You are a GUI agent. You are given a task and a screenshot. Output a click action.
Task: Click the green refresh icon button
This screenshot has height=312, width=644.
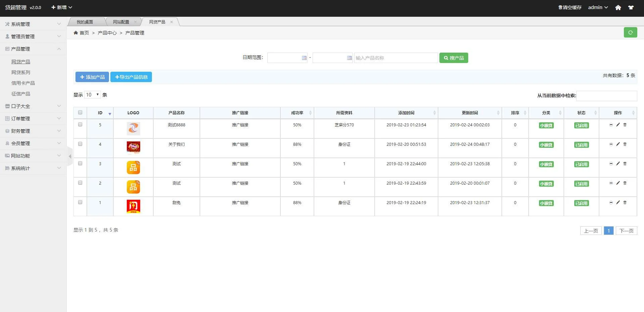click(x=630, y=33)
